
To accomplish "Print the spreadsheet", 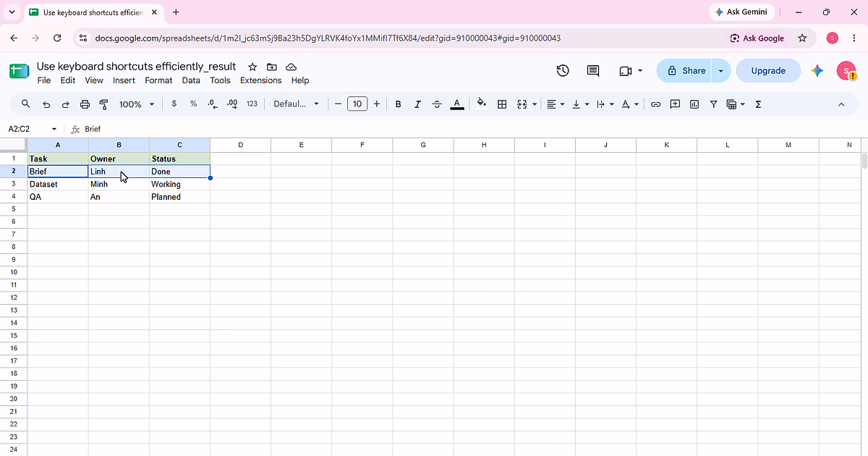I will pos(85,104).
